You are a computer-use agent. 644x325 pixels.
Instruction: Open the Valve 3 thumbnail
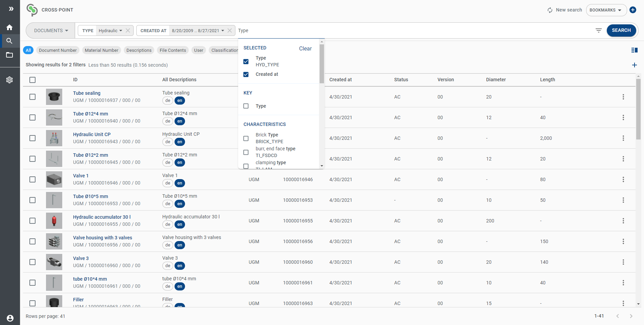[x=54, y=262]
